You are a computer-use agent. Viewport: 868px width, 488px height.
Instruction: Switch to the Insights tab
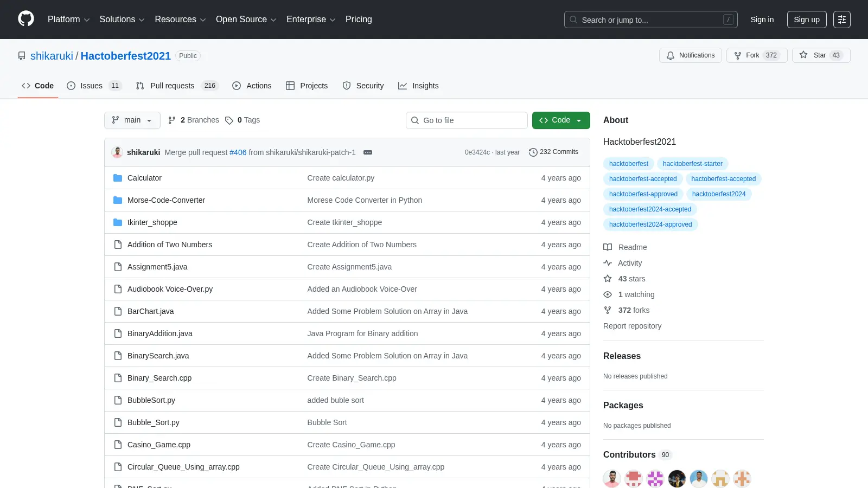pyautogui.click(x=418, y=86)
